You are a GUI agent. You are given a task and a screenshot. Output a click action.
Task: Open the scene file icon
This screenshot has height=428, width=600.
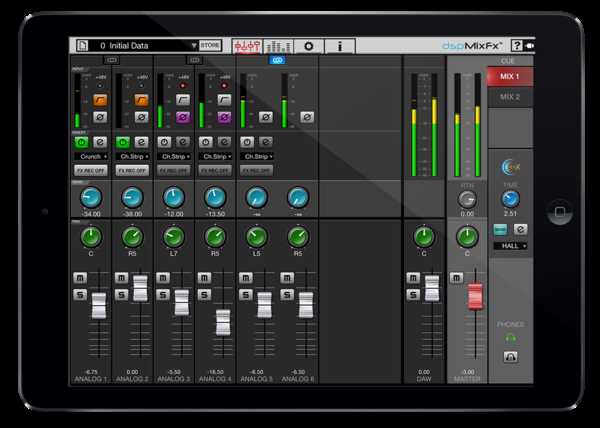click(82, 46)
